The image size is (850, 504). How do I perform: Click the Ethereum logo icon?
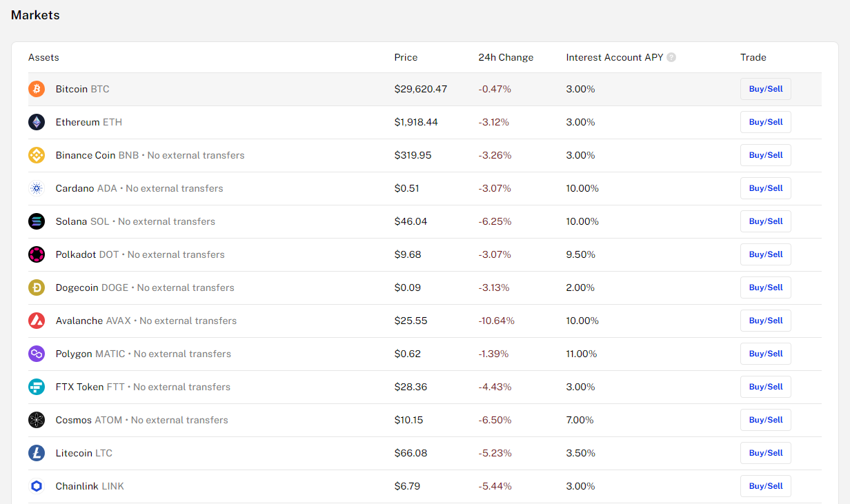37,122
